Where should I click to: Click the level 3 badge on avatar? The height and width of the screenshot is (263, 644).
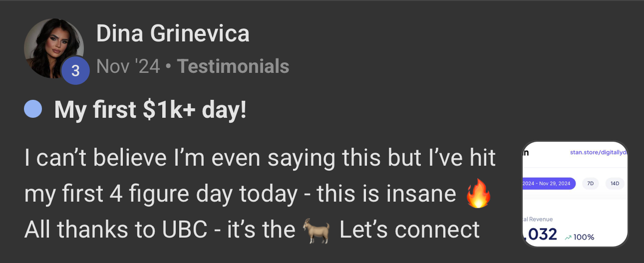[75, 71]
